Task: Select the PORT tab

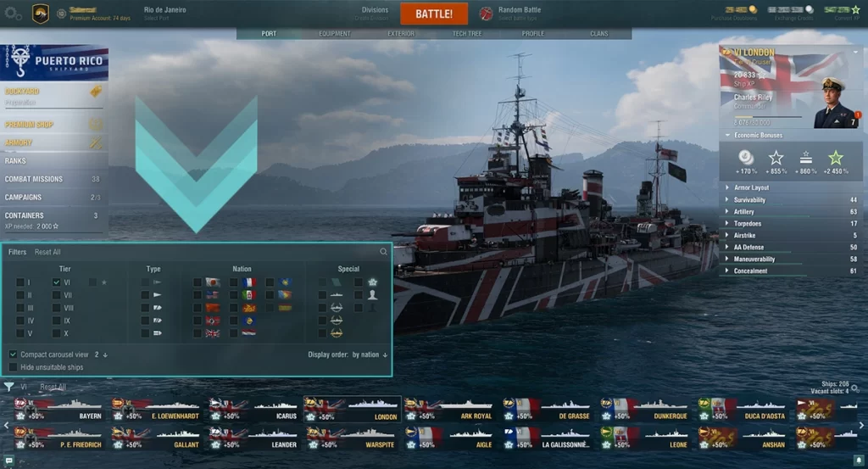Action: click(x=269, y=34)
